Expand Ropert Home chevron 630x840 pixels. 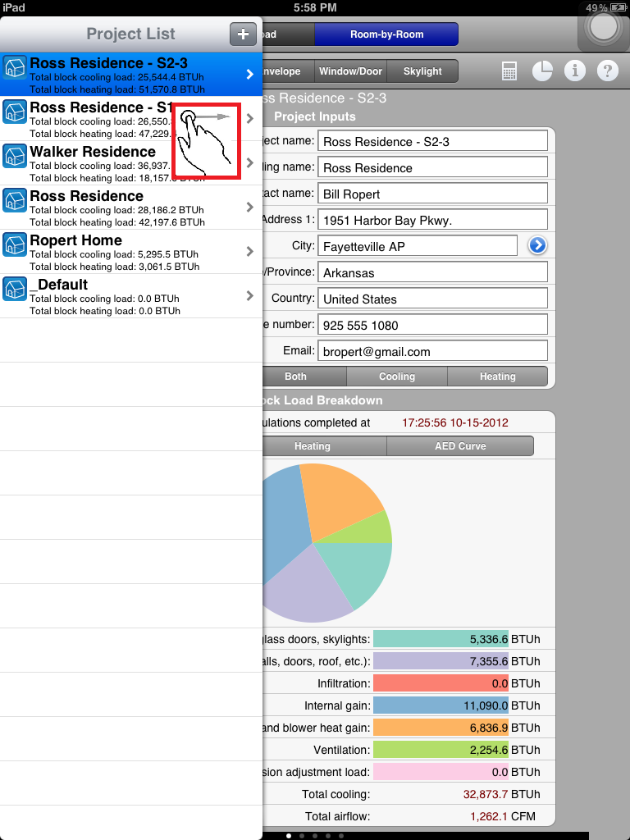[x=249, y=251]
